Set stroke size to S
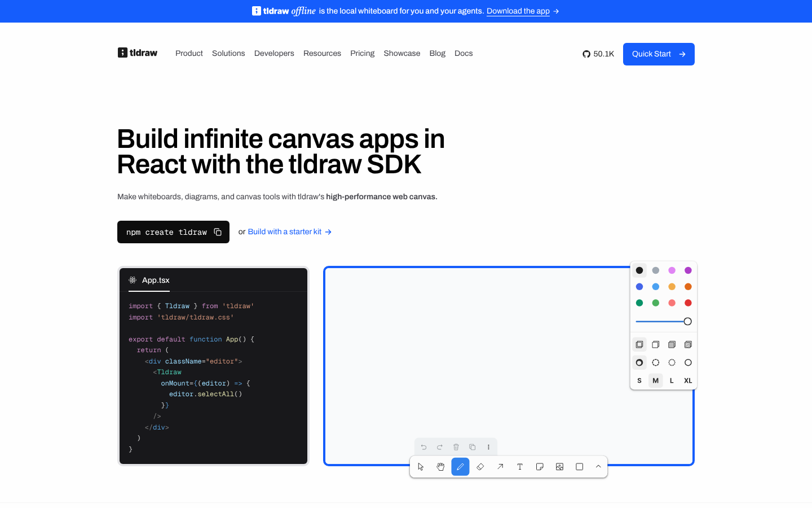812x508 pixels. coord(639,380)
